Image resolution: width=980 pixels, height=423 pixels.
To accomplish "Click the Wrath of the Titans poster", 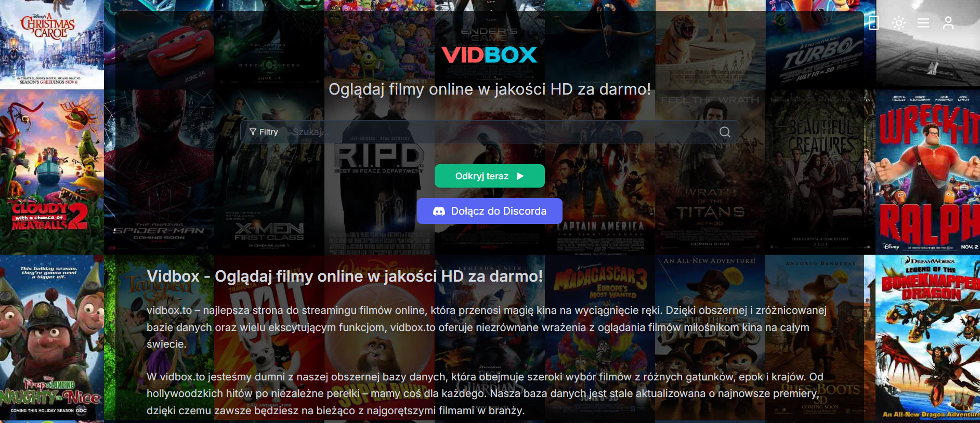I will (x=710, y=172).
